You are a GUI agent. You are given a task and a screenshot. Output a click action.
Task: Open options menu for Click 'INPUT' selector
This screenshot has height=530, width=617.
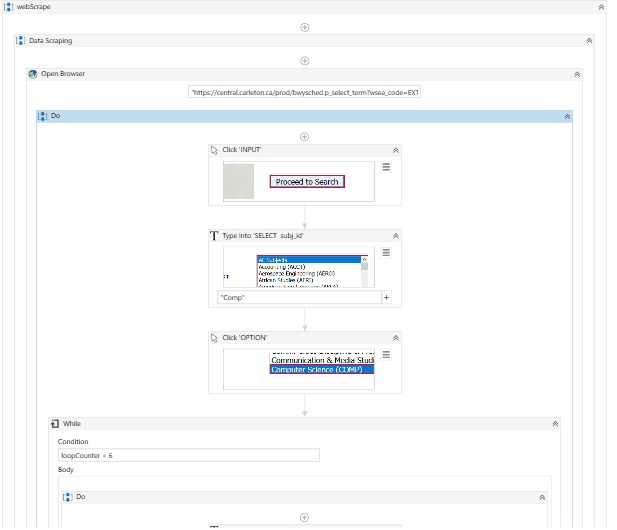coord(386,167)
